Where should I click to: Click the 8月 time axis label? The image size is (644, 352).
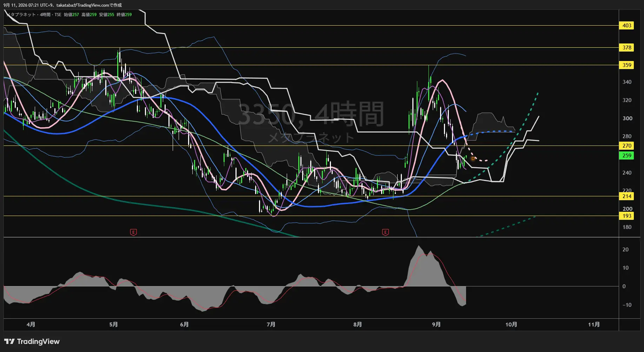(x=358, y=325)
